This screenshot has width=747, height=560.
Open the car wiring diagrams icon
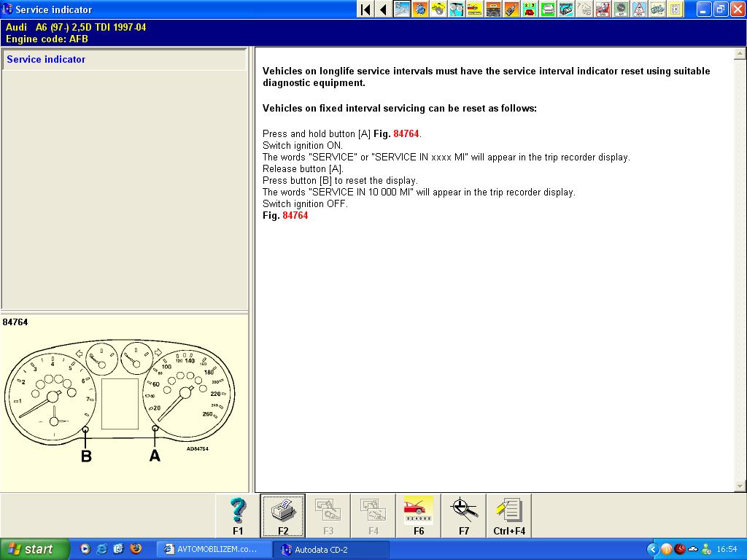pyautogui.click(x=657, y=9)
